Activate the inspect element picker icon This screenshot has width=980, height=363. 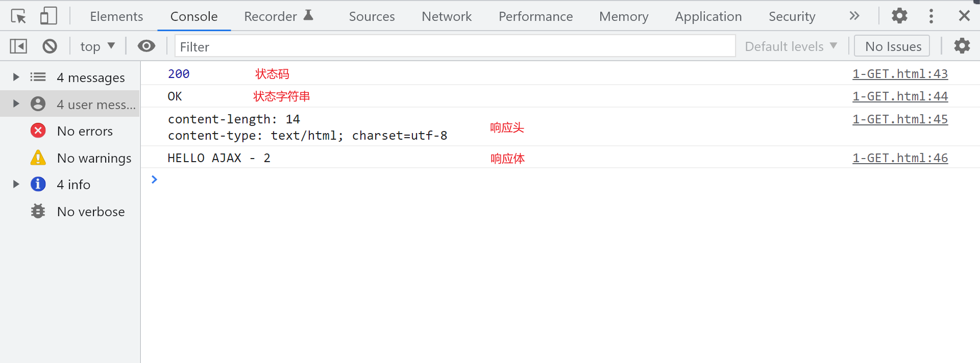click(18, 16)
